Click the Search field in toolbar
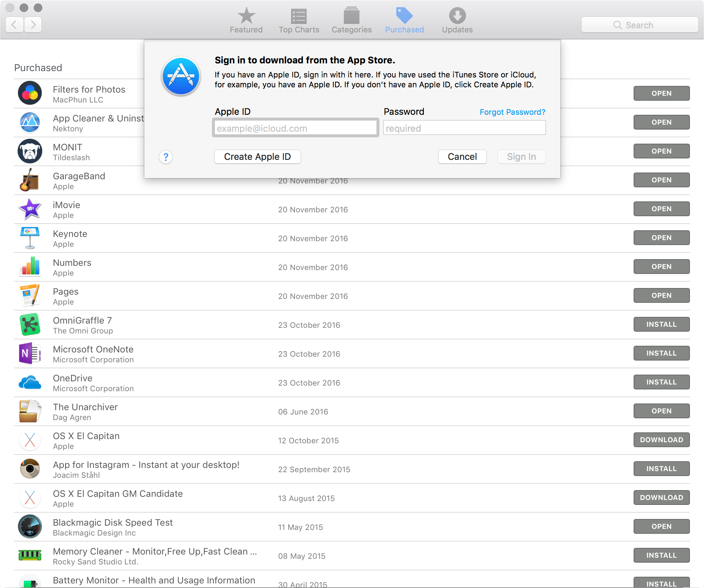This screenshot has width=704, height=588. point(640,25)
